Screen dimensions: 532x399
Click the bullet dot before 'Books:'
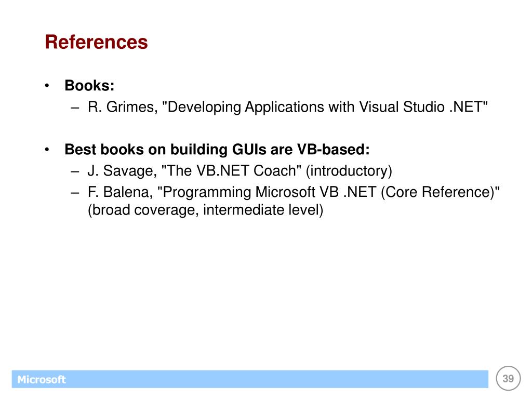pos(47,86)
